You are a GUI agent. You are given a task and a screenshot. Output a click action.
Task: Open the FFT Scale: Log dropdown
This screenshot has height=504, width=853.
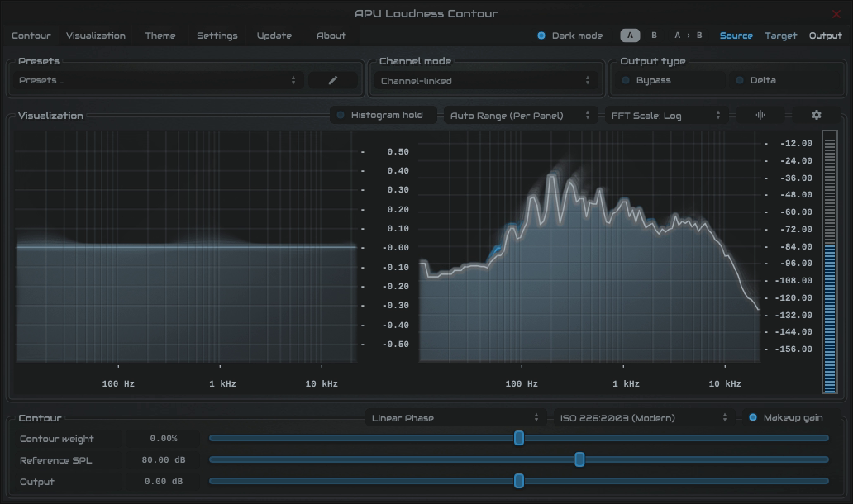click(x=666, y=116)
